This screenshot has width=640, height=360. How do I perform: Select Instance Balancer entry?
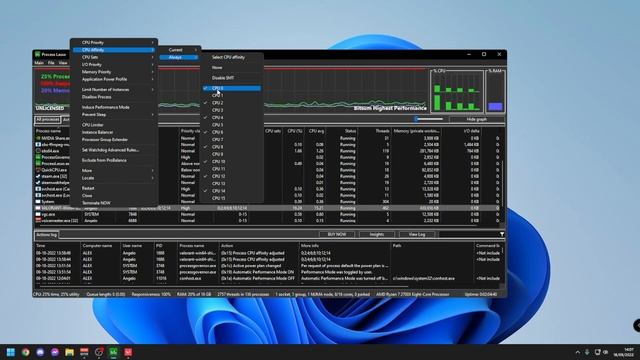pyautogui.click(x=114, y=132)
